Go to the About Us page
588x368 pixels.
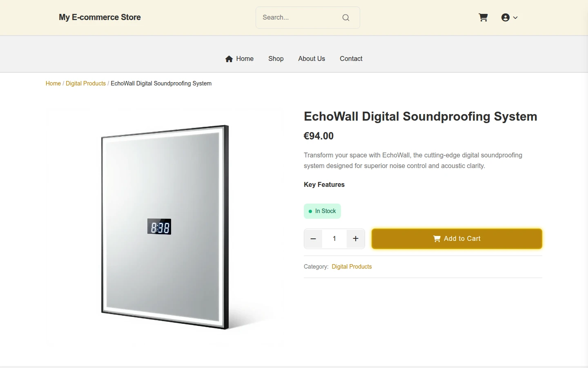click(x=312, y=59)
